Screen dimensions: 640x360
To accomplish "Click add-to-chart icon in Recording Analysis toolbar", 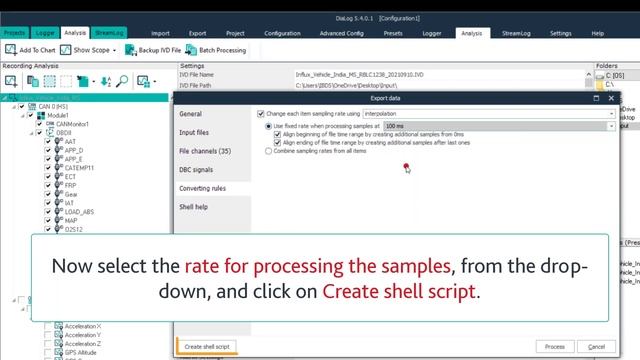I will click(11, 81).
